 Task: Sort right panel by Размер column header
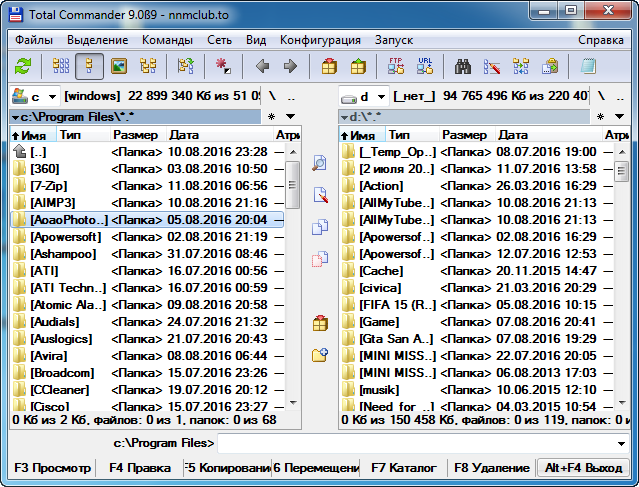click(x=467, y=135)
